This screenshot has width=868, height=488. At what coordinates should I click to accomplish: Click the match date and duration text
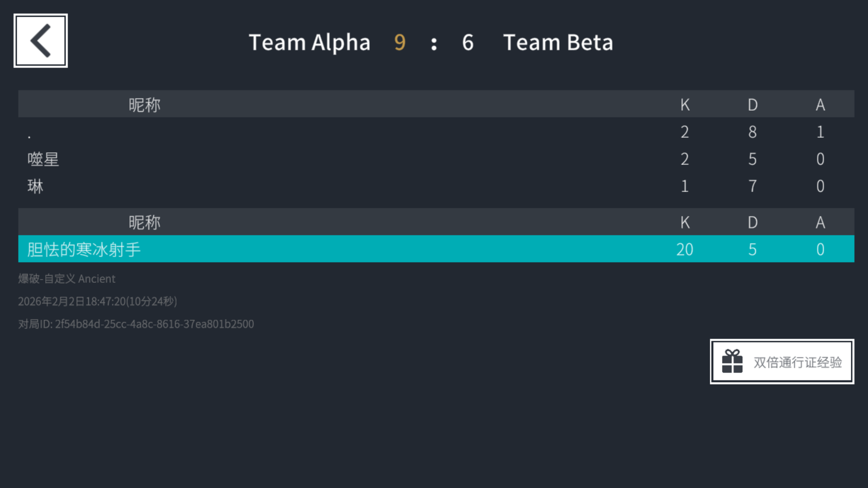pyautogui.click(x=98, y=301)
